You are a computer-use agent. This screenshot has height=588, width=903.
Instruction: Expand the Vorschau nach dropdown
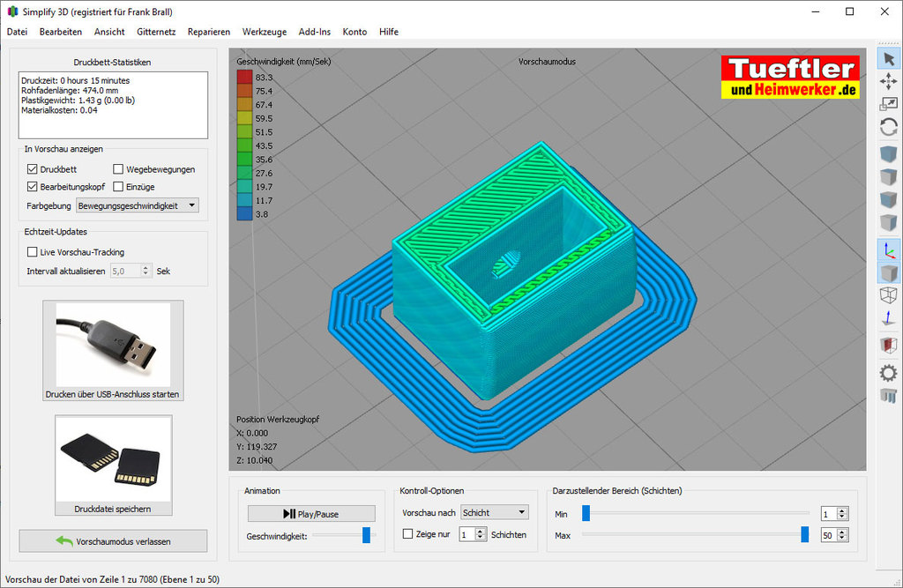coord(494,512)
